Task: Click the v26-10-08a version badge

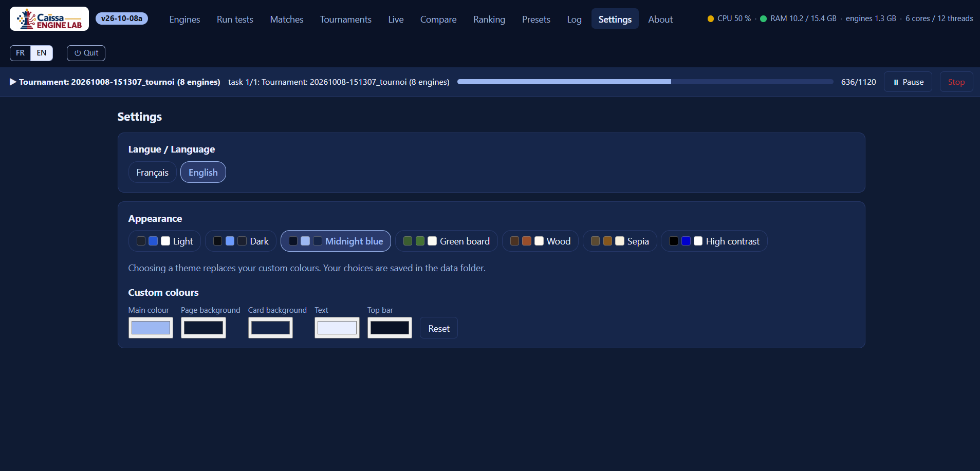Action: pyautogui.click(x=122, y=18)
